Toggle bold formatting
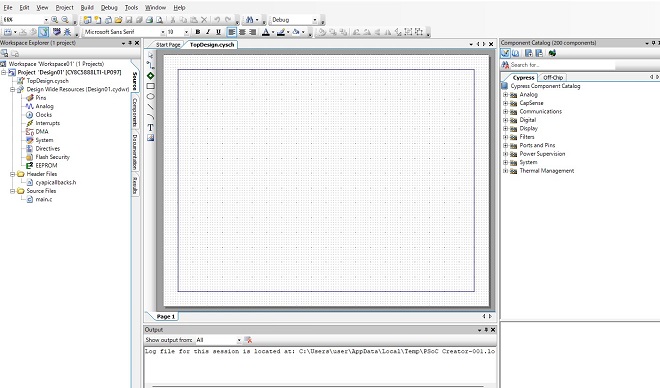The width and height of the screenshot is (660, 388). click(197, 32)
